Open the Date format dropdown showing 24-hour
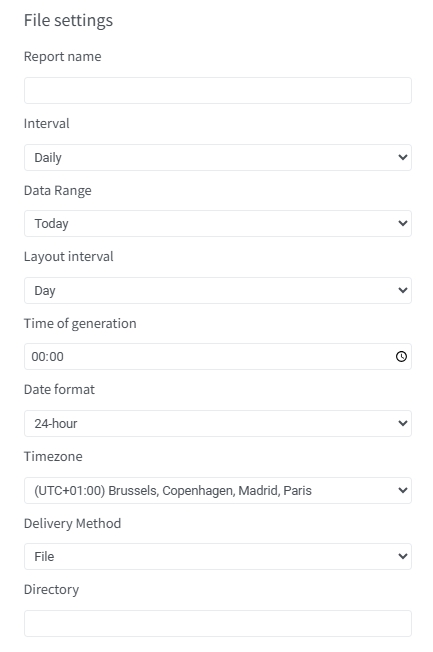The width and height of the screenshot is (433, 652). coord(218,423)
